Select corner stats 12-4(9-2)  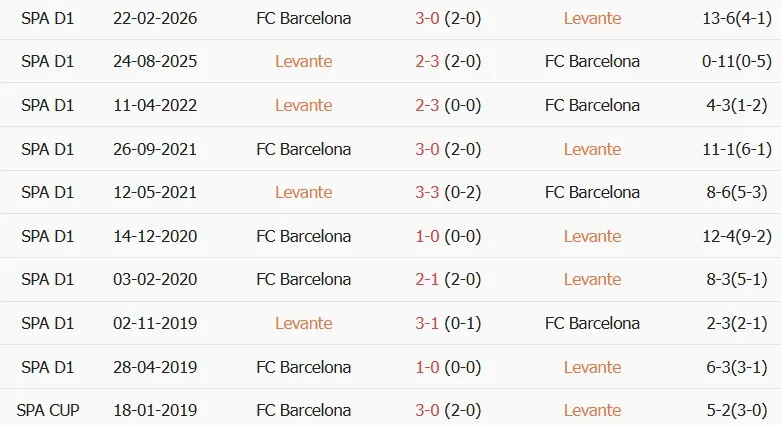[737, 236]
